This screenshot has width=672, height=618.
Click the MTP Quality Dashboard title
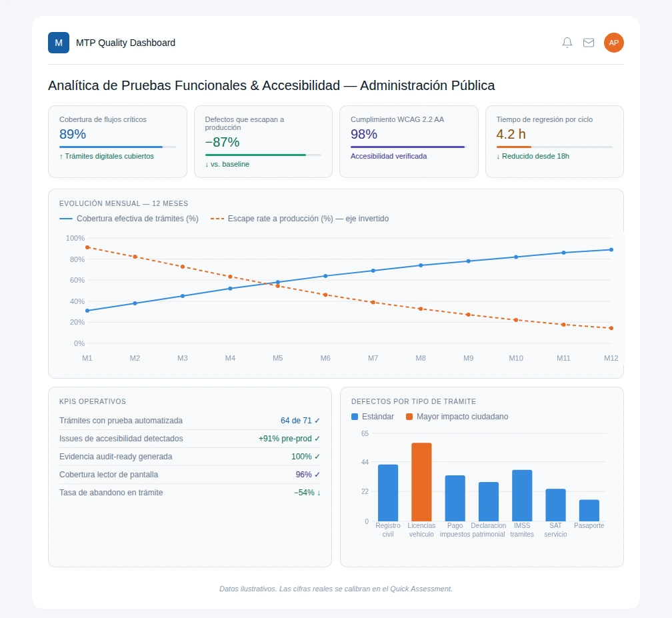coord(125,43)
